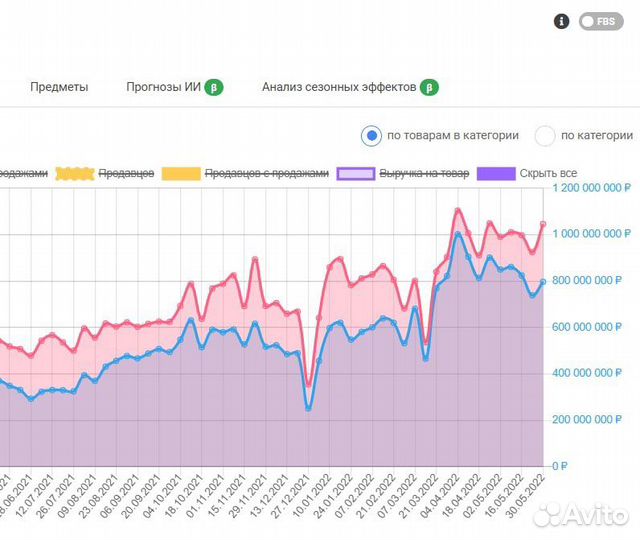Click last red data point at 30.05.2022
The image size is (640, 540).
pyautogui.click(x=543, y=224)
